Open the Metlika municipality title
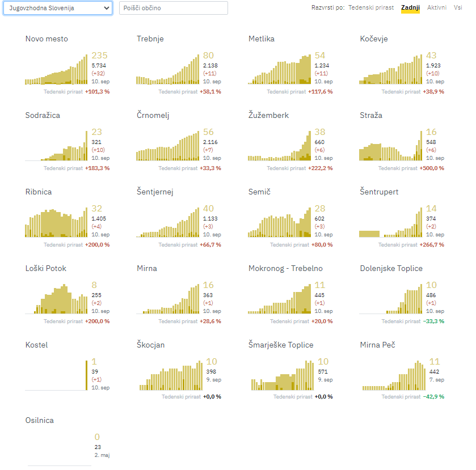Screen dimensions: 476x470 pos(262,39)
